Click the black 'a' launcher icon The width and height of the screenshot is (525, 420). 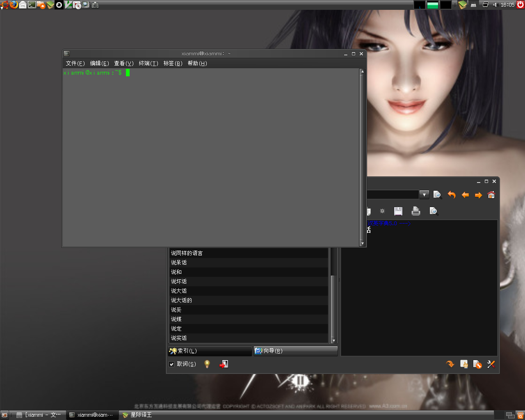[x=59, y=5]
